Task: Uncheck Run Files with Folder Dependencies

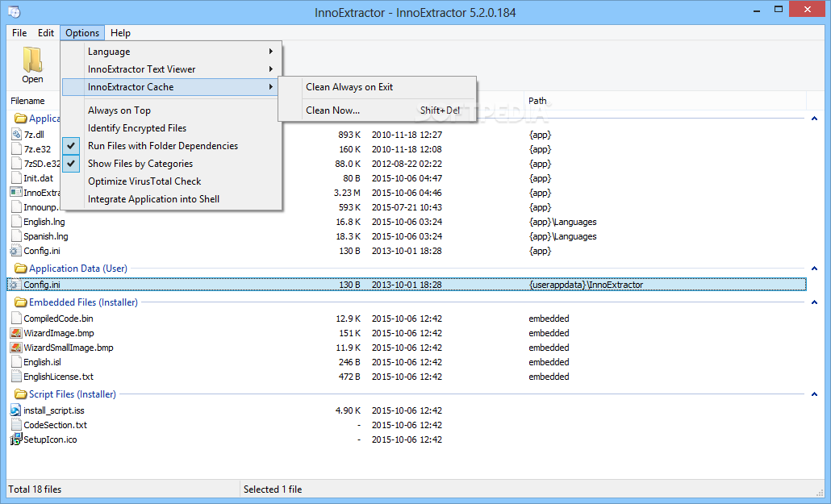Action: pyautogui.click(x=172, y=146)
